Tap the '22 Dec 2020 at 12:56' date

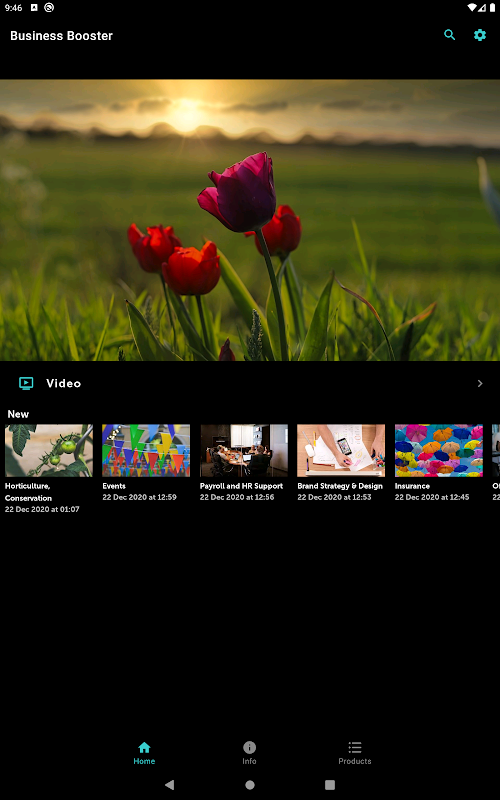[x=237, y=497]
